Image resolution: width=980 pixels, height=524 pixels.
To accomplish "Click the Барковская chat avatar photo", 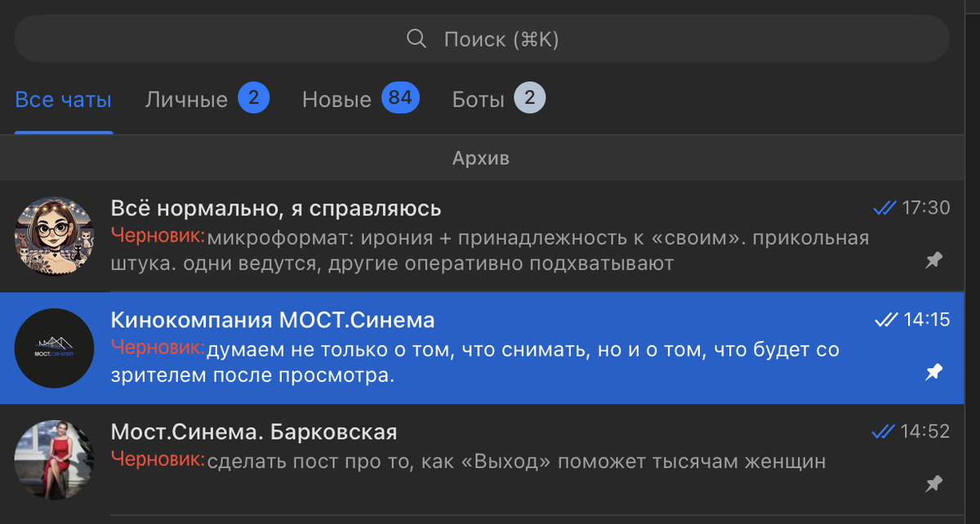I will (x=54, y=459).
